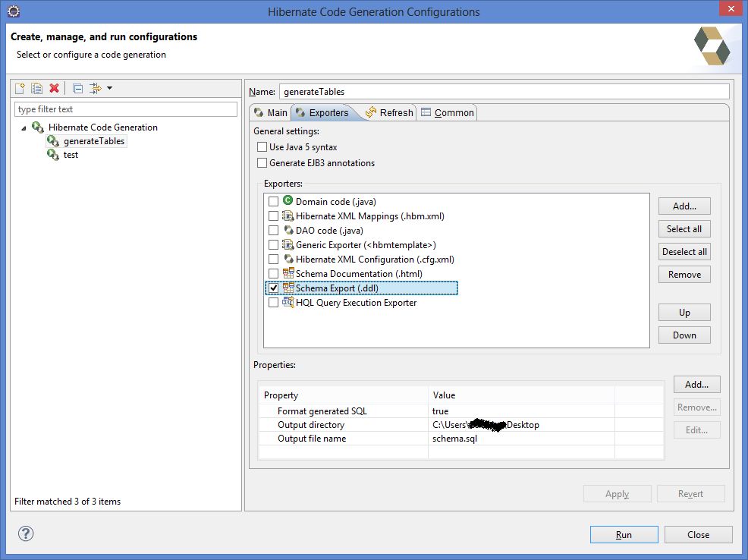Close the configurations dialog
Image resolution: width=748 pixels, height=560 pixels.
(698, 535)
